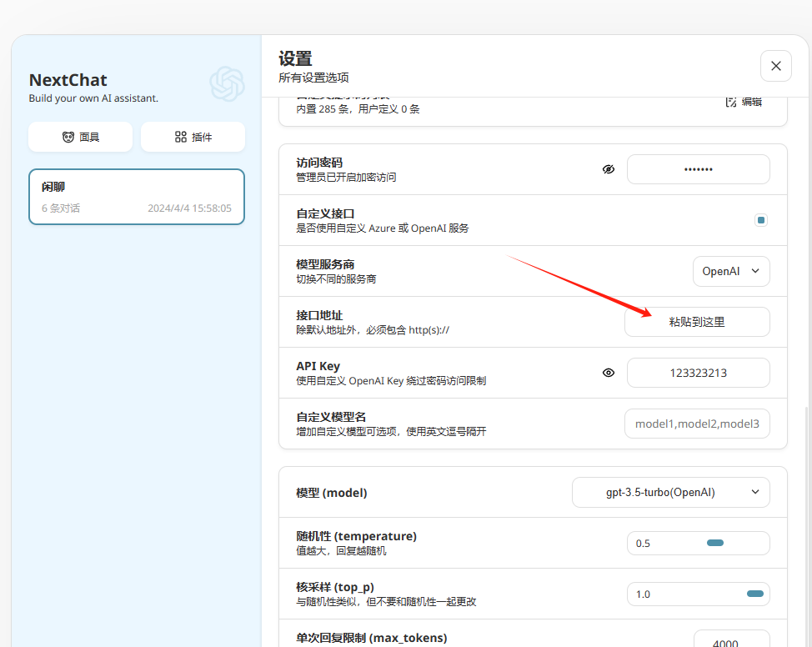Adjust the 核采样 (top_p) slider
Screen dimensions: 812x647
pos(755,594)
